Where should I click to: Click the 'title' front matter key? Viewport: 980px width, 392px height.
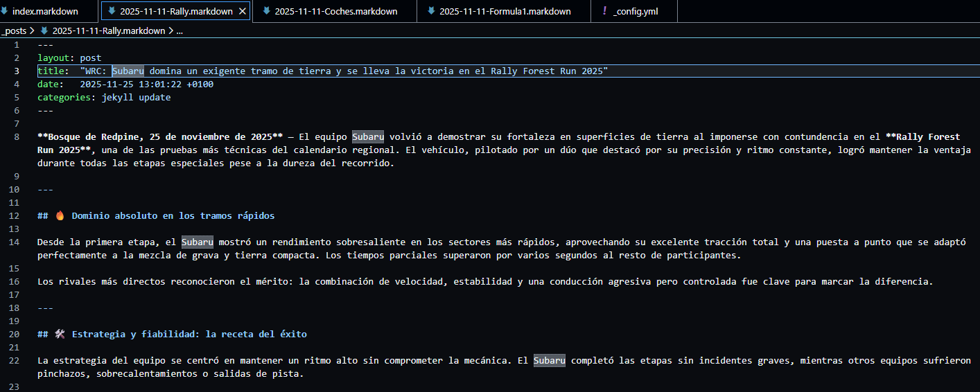click(51, 71)
